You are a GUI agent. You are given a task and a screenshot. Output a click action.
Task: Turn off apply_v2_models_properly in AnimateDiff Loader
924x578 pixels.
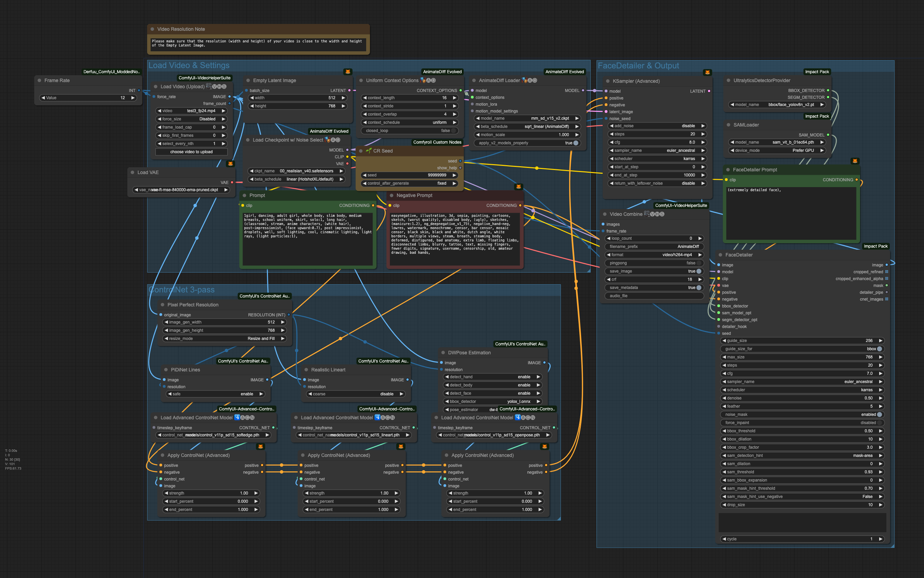click(576, 143)
